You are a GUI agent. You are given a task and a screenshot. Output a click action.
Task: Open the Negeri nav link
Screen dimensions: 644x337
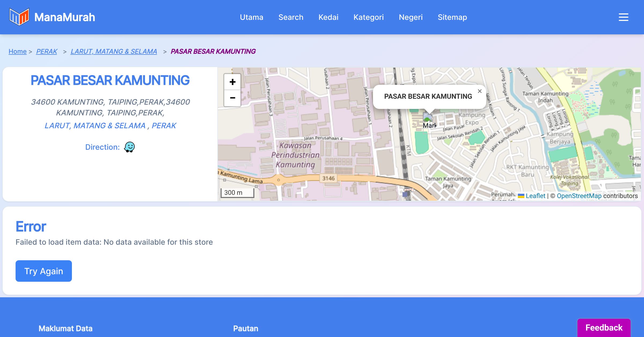[411, 17]
